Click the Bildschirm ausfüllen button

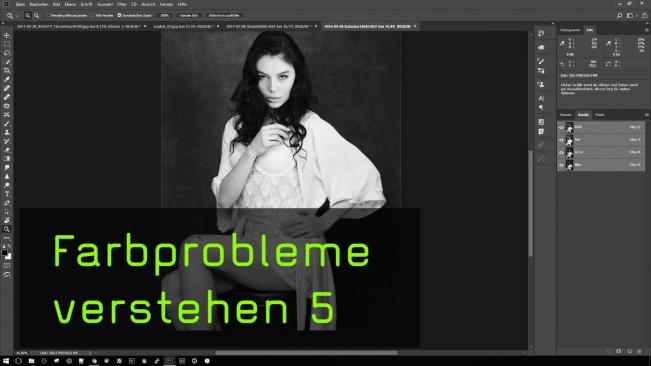[224, 15]
